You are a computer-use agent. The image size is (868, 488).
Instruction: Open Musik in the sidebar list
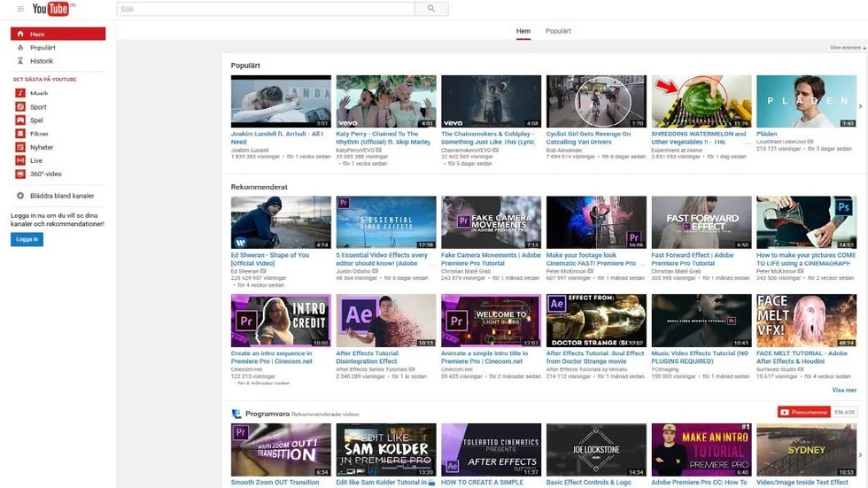tap(58, 93)
